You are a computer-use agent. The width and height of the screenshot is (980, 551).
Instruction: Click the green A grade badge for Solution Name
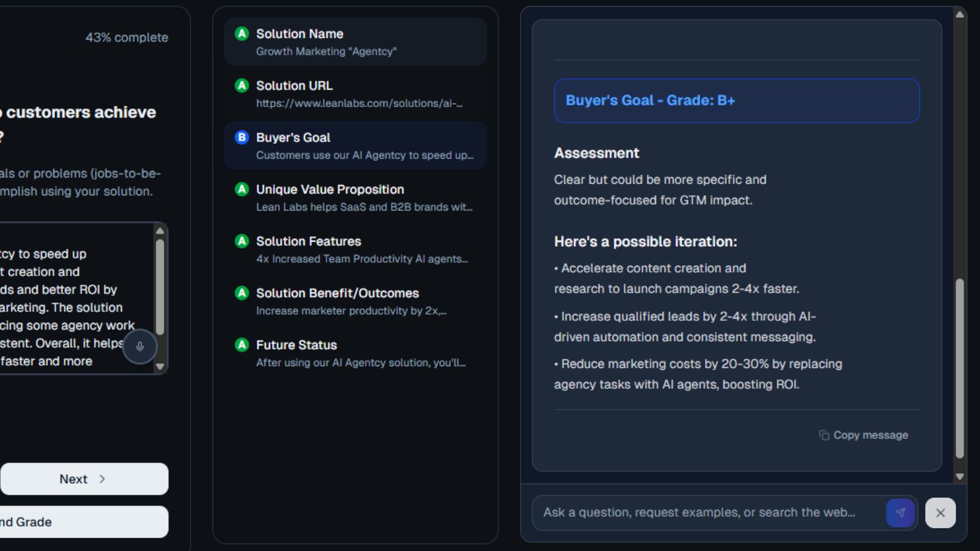pos(242,34)
